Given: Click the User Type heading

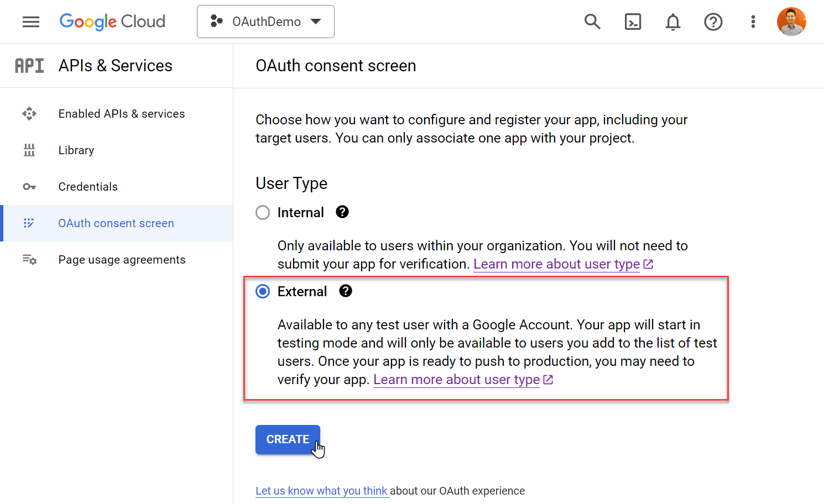Looking at the screenshot, I should 291,183.
